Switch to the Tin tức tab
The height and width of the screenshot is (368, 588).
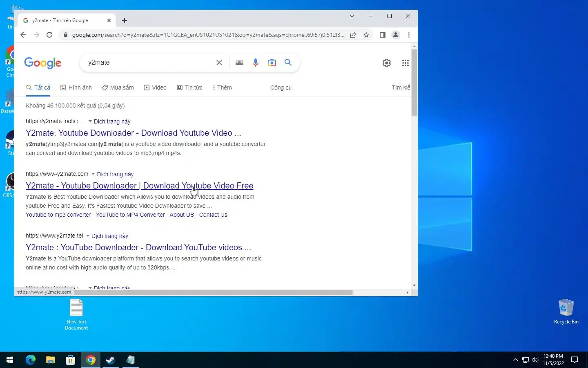pyautogui.click(x=189, y=88)
